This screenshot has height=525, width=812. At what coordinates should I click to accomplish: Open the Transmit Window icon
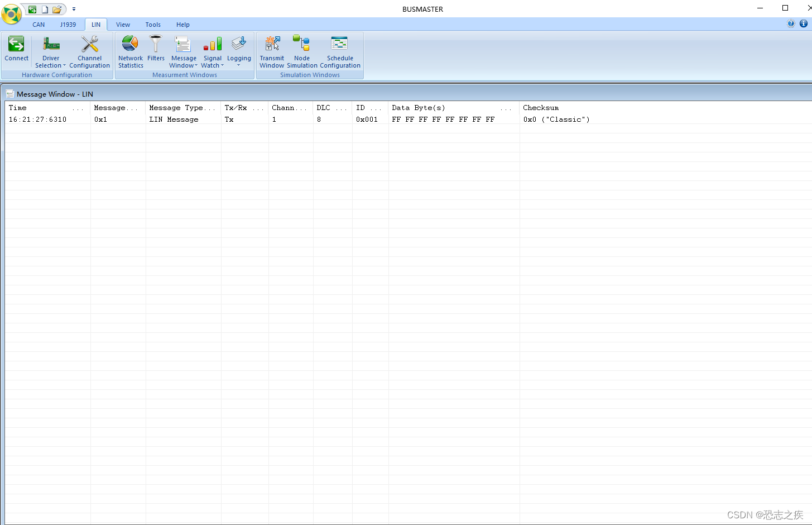tap(272, 44)
